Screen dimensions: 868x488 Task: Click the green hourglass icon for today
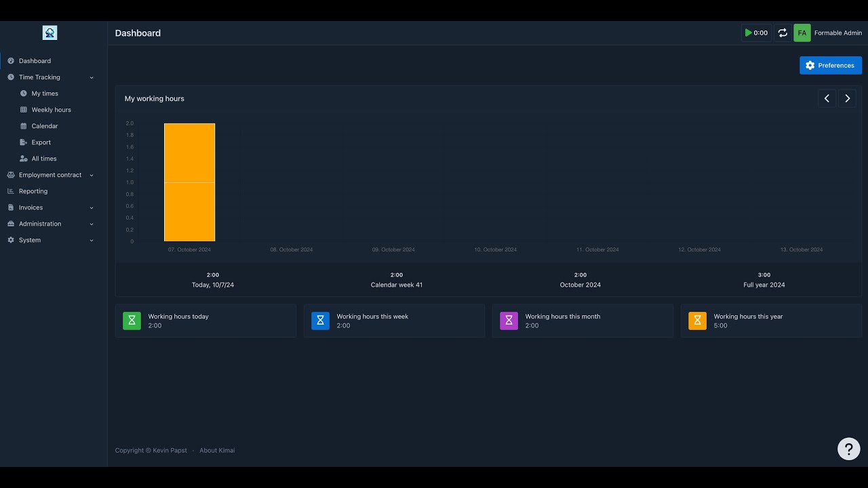tap(132, 321)
